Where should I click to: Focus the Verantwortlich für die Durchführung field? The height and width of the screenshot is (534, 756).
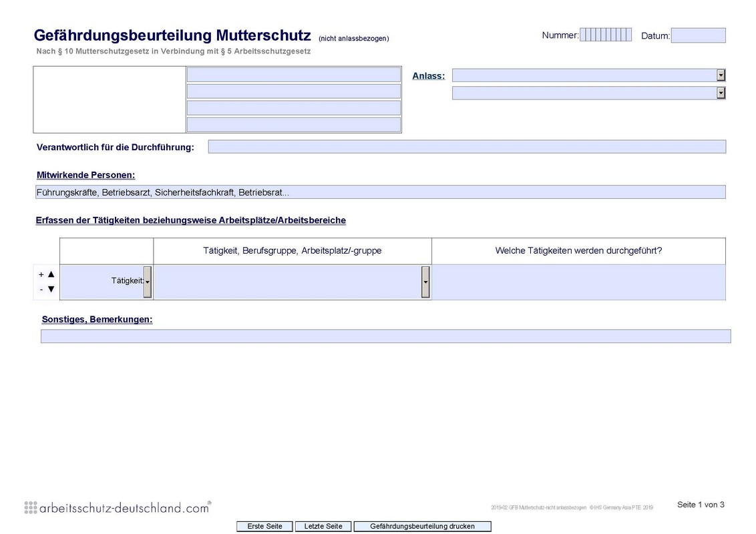pos(466,147)
